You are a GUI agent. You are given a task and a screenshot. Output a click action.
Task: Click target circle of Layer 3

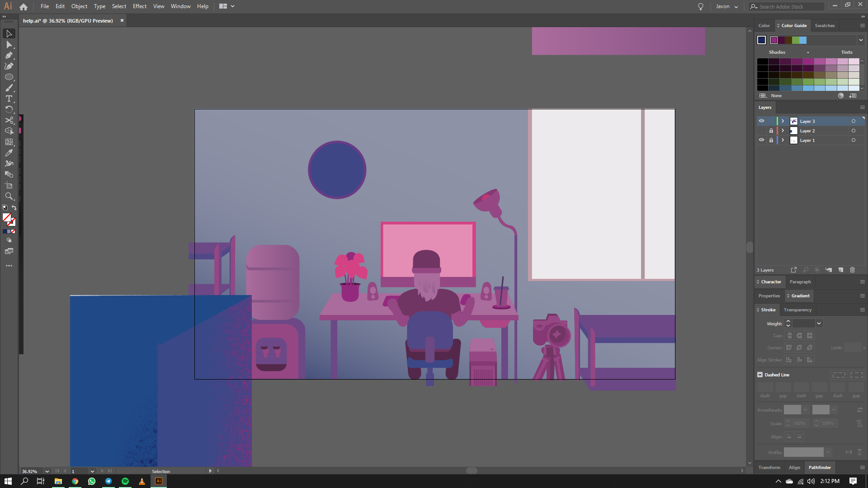pyautogui.click(x=854, y=121)
